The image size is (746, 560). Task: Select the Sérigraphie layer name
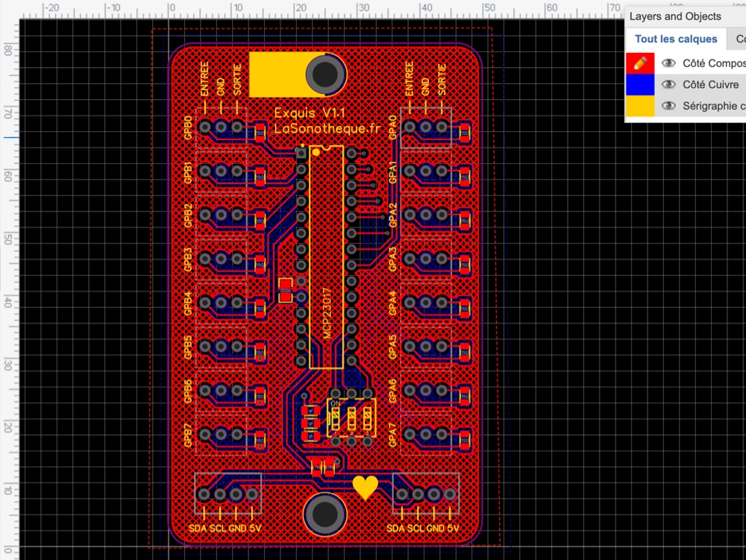714,106
